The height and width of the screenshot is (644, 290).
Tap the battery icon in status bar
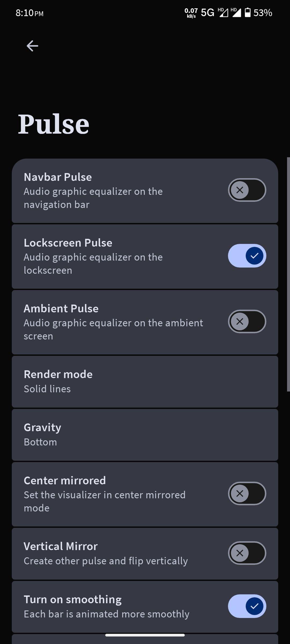[x=248, y=13]
